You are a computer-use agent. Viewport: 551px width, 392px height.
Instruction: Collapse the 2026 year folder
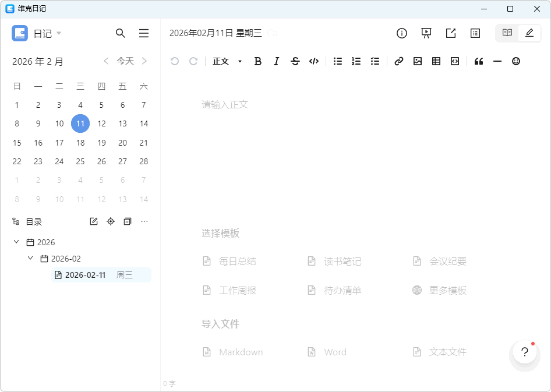16,242
